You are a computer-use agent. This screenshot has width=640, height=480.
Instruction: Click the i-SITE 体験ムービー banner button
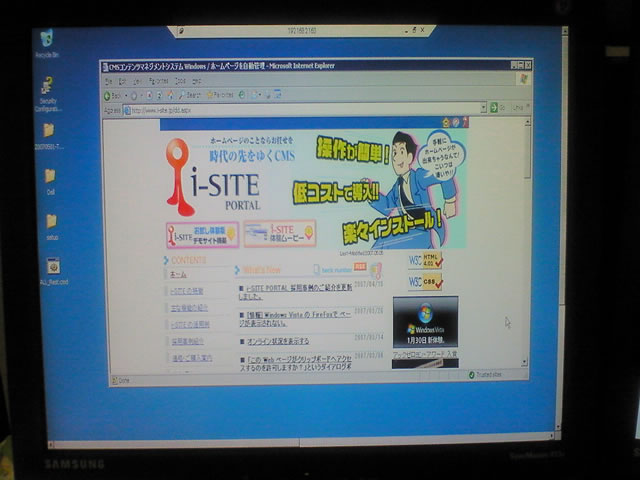280,233
